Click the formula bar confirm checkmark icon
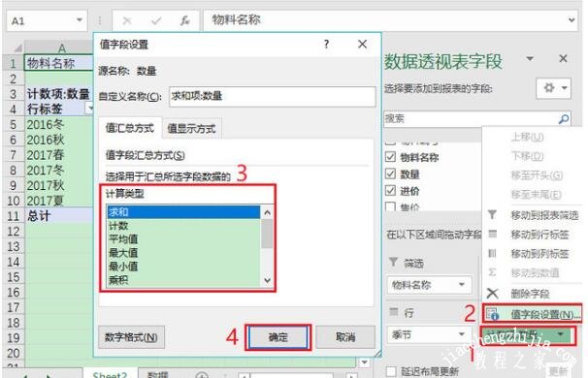 click(156, 20)
